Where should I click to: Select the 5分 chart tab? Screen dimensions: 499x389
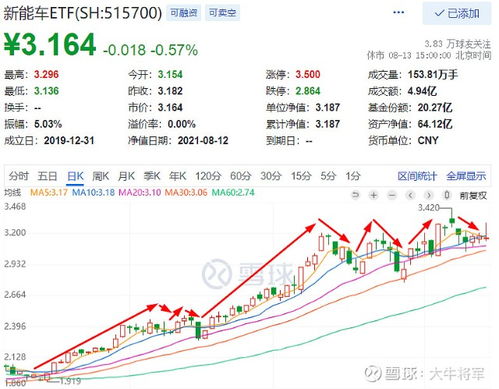point(328,176)
